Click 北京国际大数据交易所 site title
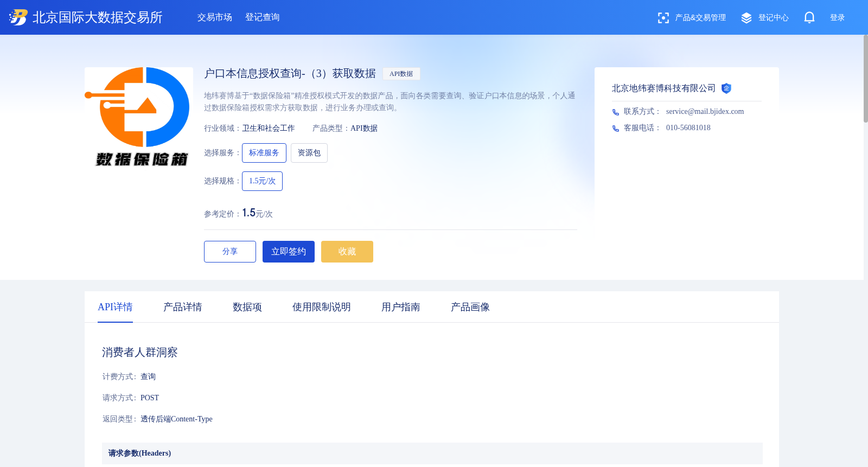Image resolution: width=868 pixels, height=467 pixels. coord(98,17)
